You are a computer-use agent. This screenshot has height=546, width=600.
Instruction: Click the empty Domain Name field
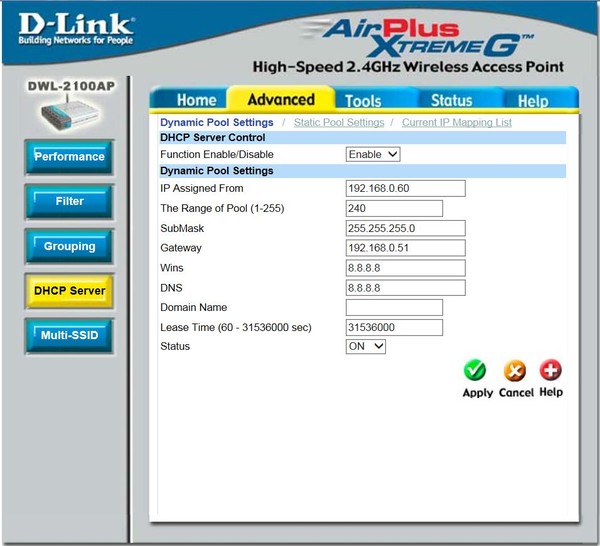[x=394, y=308]
